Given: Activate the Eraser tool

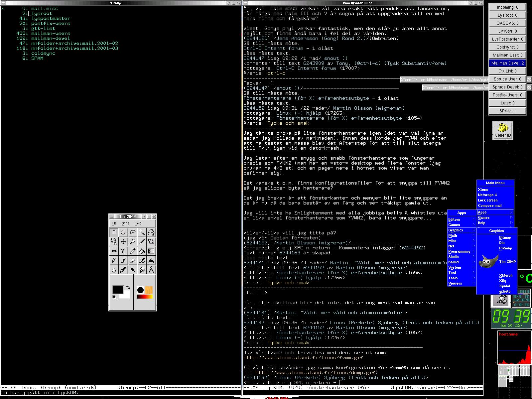Looking at the screenshot, I should pos(132,260).
